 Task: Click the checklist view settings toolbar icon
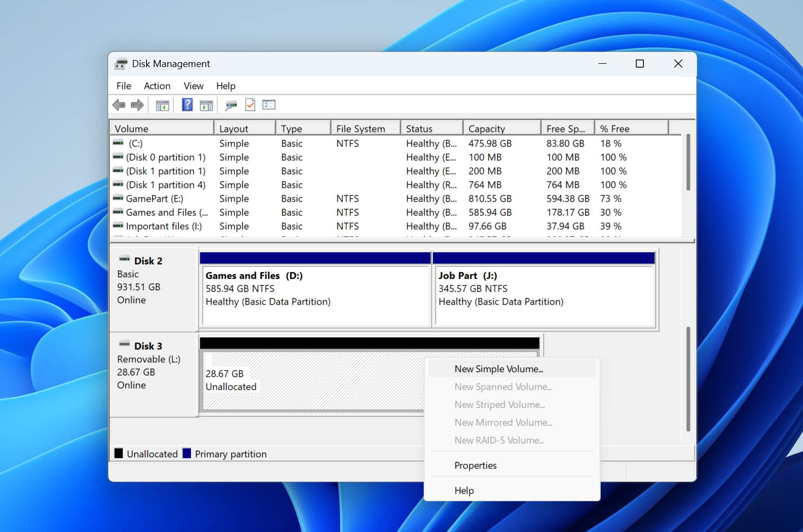269,105
